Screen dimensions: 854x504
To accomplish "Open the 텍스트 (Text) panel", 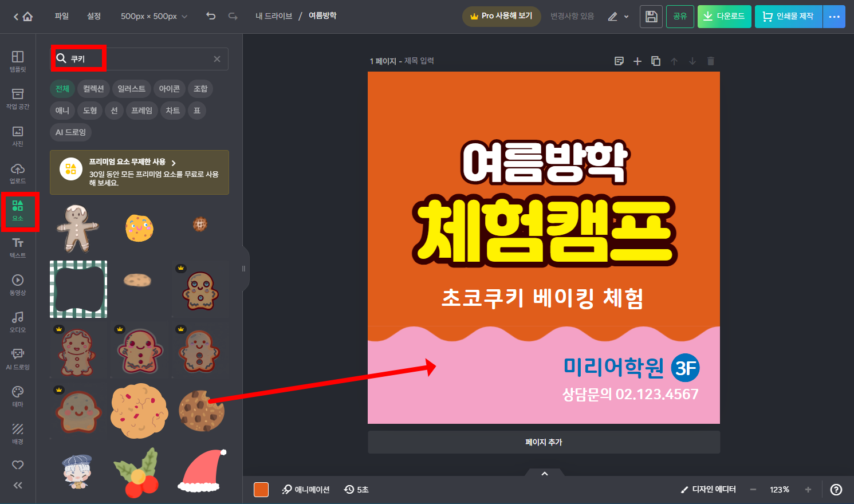I will click(17, 247).
